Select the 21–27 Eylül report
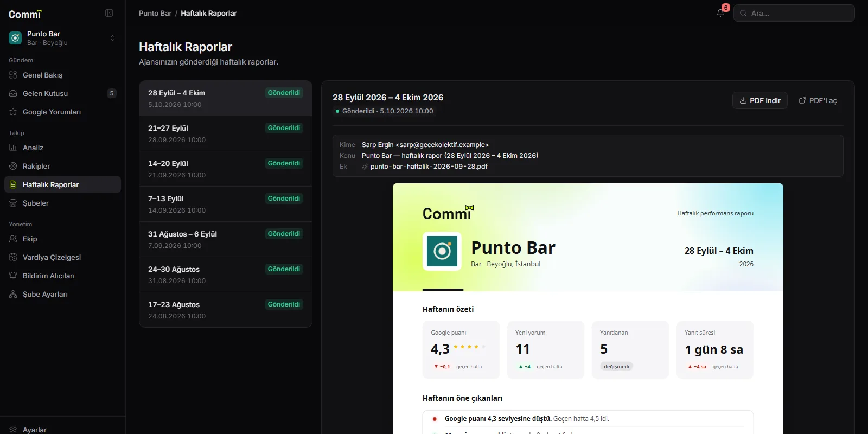The width and height of the screenshot is (868, 434). (226, 133)
